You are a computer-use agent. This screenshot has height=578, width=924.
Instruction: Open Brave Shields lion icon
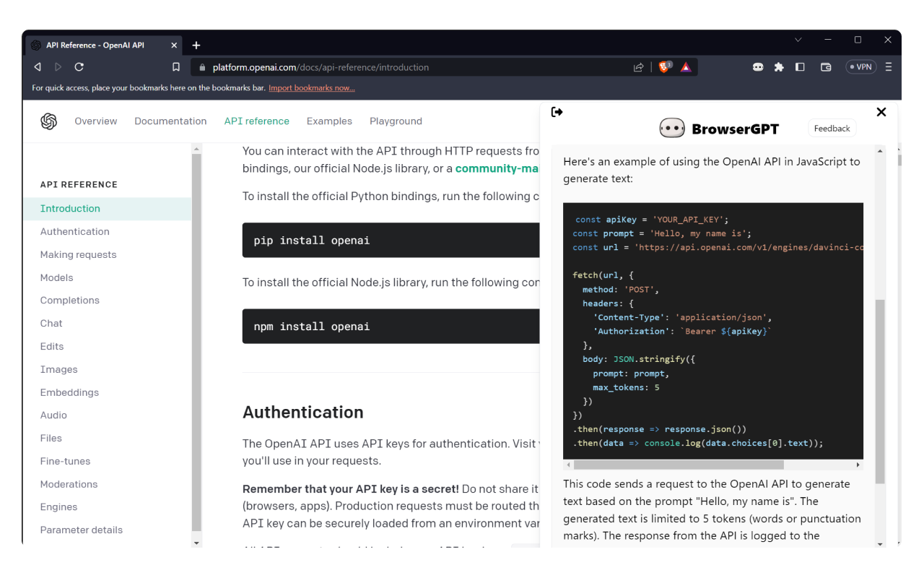(664, 66)
